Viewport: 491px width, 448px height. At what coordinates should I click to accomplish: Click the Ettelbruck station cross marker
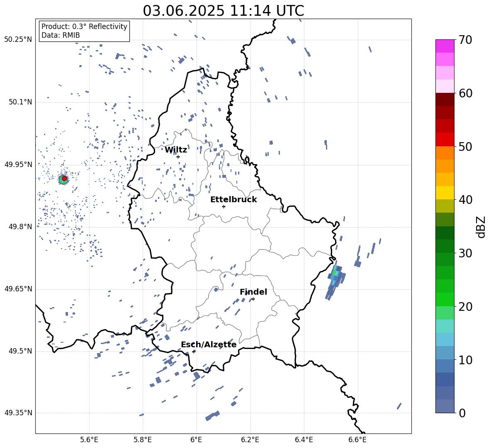click(x=224, y=206)
